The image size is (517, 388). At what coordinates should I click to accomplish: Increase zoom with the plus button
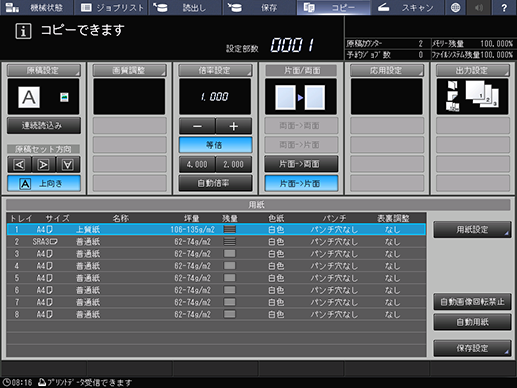(x=234, y=126)
